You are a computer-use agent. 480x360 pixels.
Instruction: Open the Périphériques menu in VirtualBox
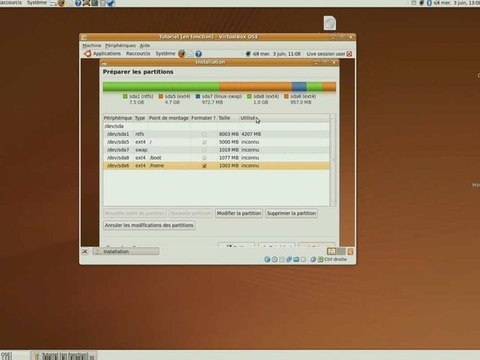(120, 45)
